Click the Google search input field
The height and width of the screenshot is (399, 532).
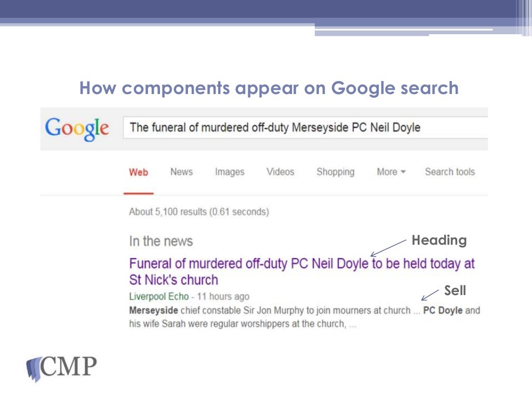click(x=305, y=128)
